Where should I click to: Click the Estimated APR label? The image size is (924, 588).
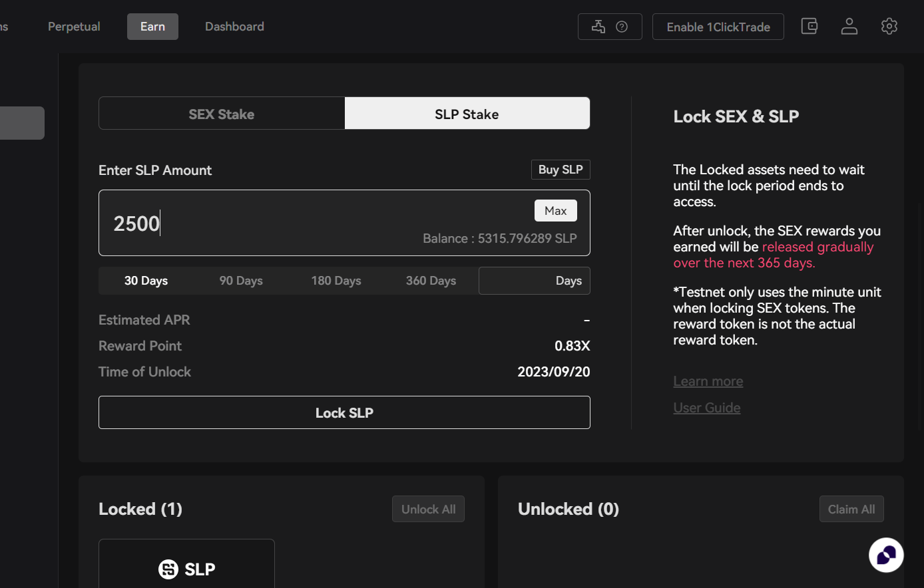144,320
